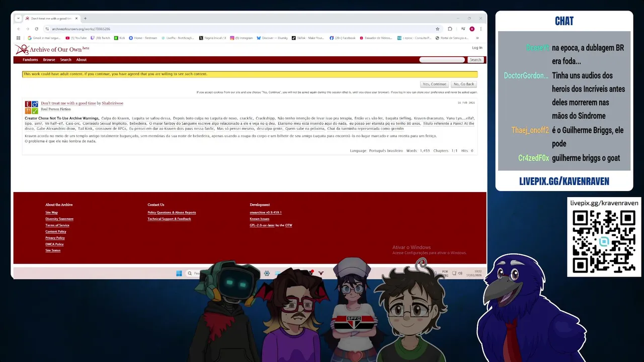Viewport: 644px width, 362px height.
Task: Open the YouTube bookmark
Action: click(x=76, y=38)
